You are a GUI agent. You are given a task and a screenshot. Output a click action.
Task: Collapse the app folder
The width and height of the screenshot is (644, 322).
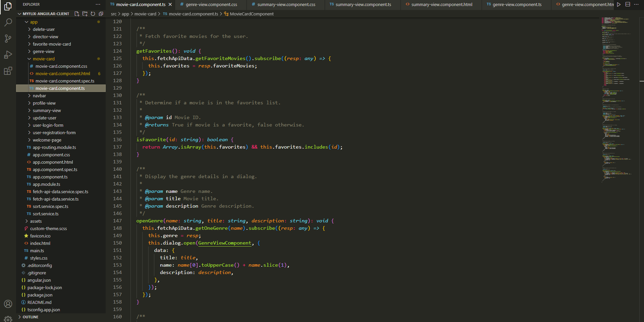click(61, 22)
